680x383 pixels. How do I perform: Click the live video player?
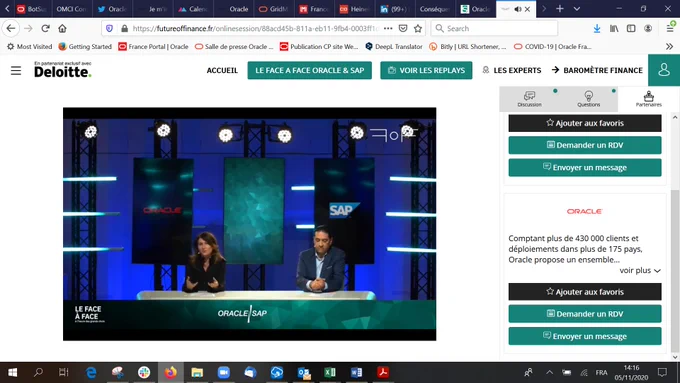point(249,224)
